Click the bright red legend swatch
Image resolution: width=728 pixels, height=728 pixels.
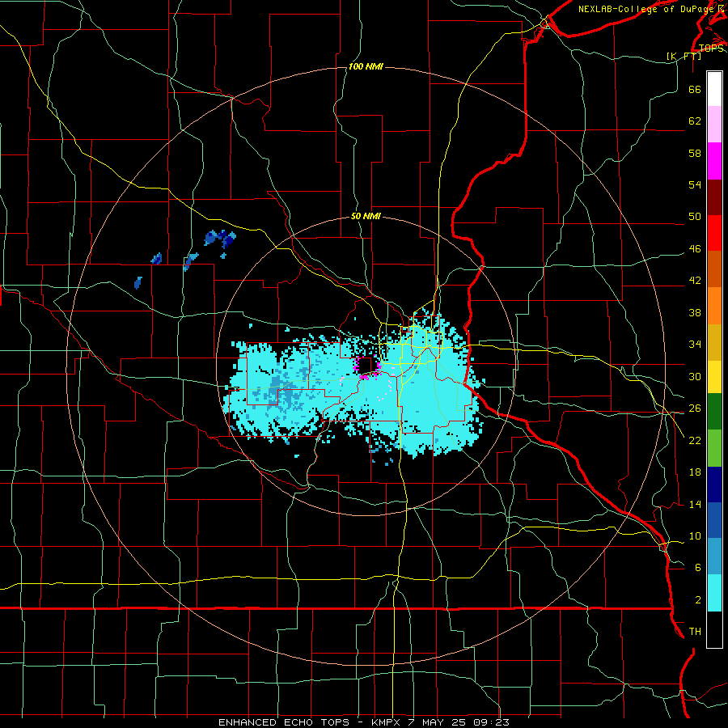click(x=714, y=233)
